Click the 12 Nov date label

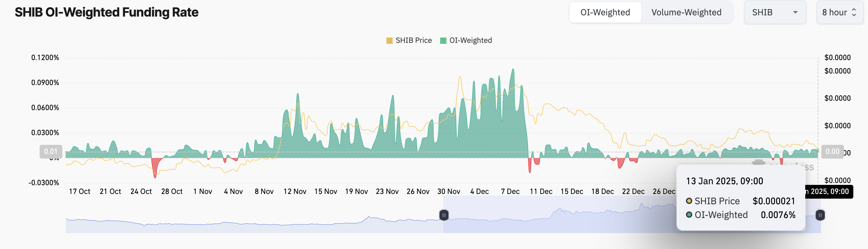pos(295,192)
